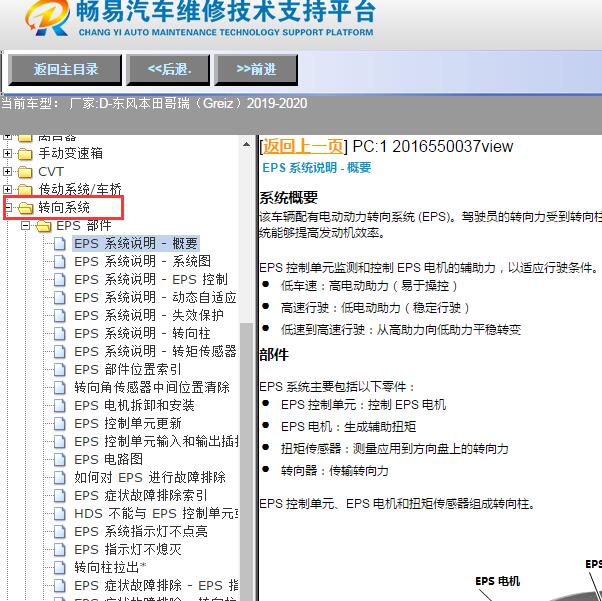The image size is (602, 601).
Task: Open EPS 系统说明 - 系统图 page
Action: 142,262
